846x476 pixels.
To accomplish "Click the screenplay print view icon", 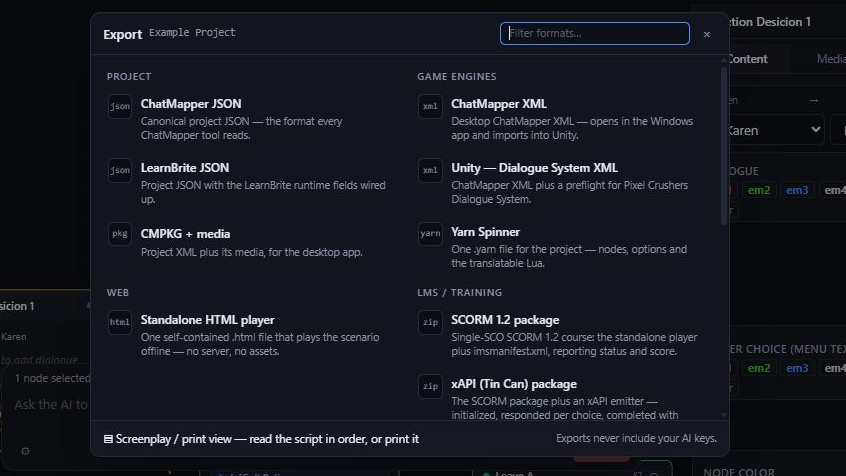I will coord(108,439).
